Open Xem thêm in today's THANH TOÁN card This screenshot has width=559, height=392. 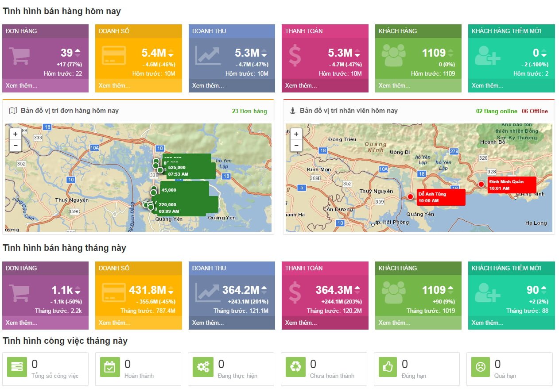pyautogui.click(x=301, y=85)
